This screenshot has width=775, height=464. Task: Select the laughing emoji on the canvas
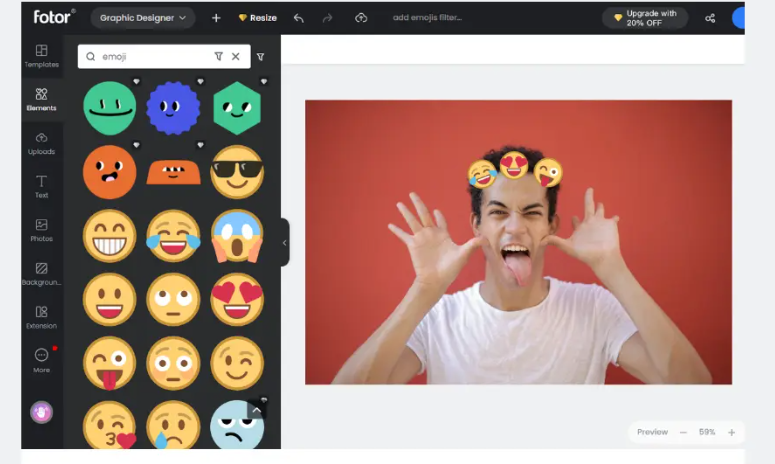tap(482, 174)
